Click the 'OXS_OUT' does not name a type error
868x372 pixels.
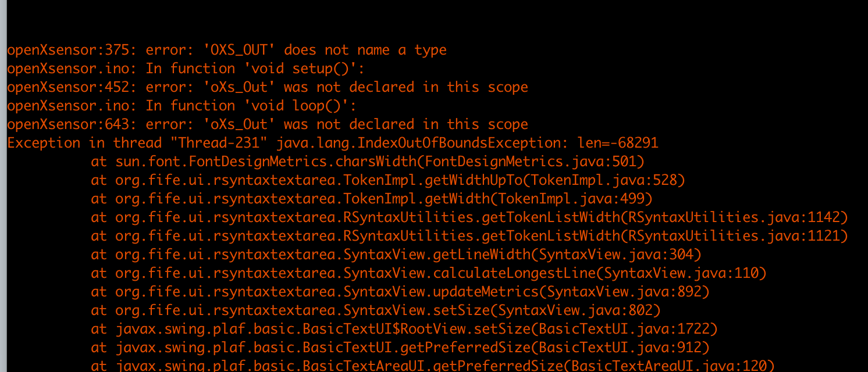227,50
